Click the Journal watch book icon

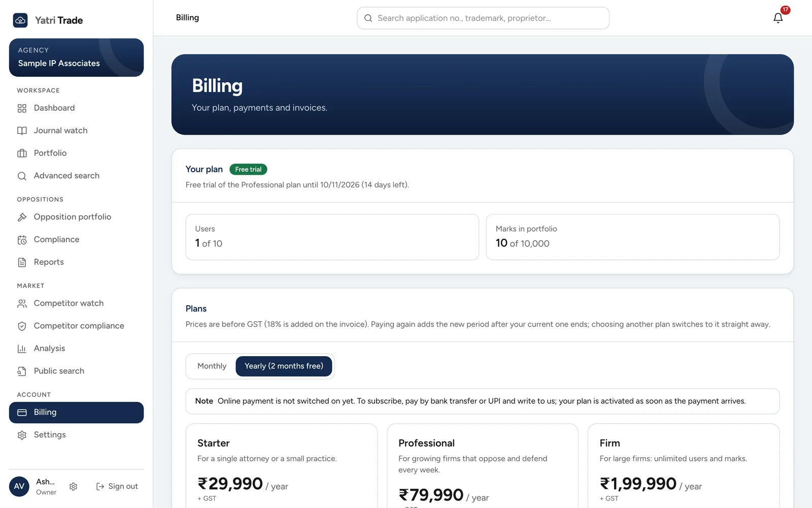(22, 131)
